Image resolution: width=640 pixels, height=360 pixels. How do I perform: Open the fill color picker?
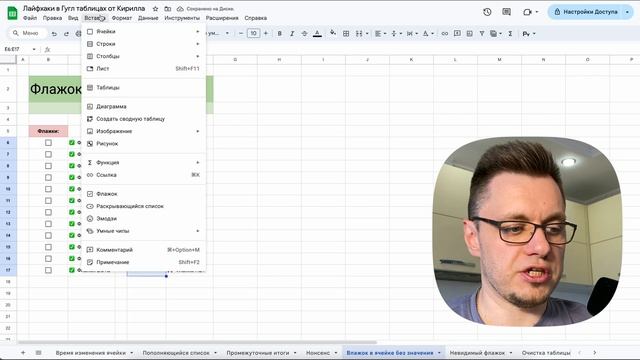pos(333,33)
